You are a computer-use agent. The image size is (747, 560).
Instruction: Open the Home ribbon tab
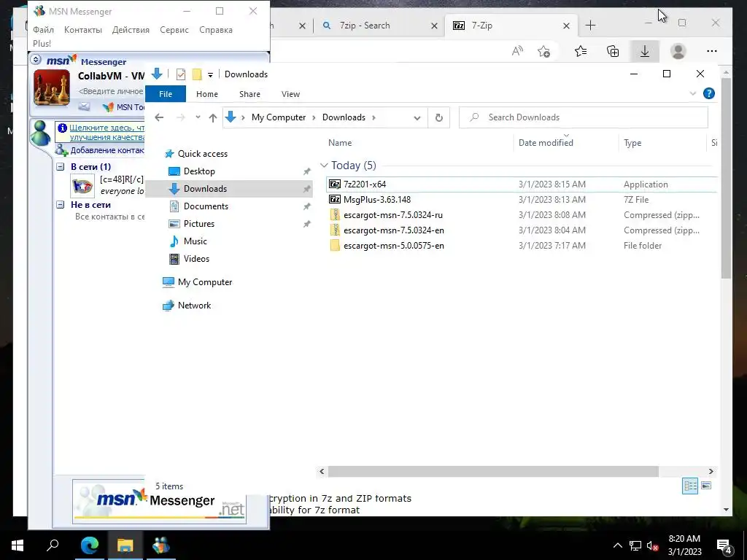click(x=206, y=94)
